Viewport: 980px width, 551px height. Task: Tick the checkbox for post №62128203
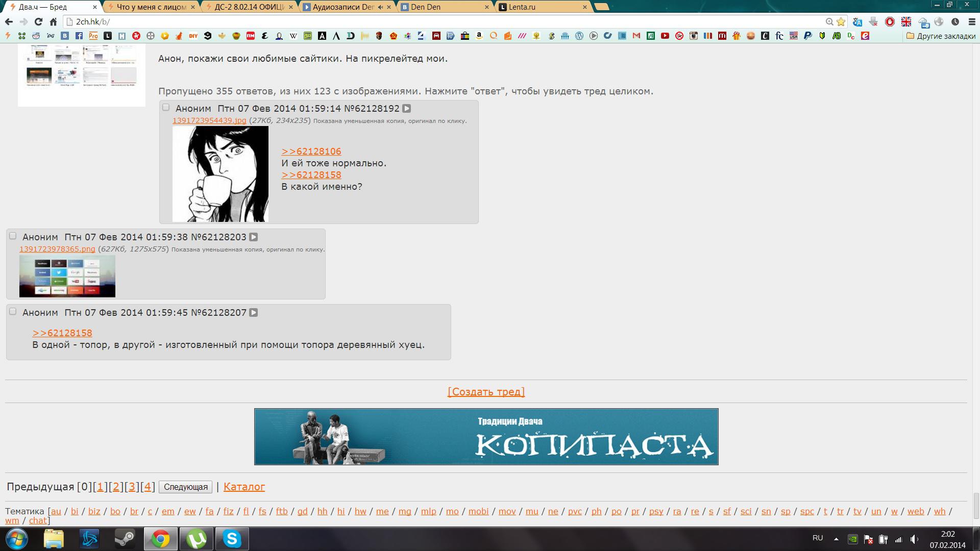click(13, 236)
